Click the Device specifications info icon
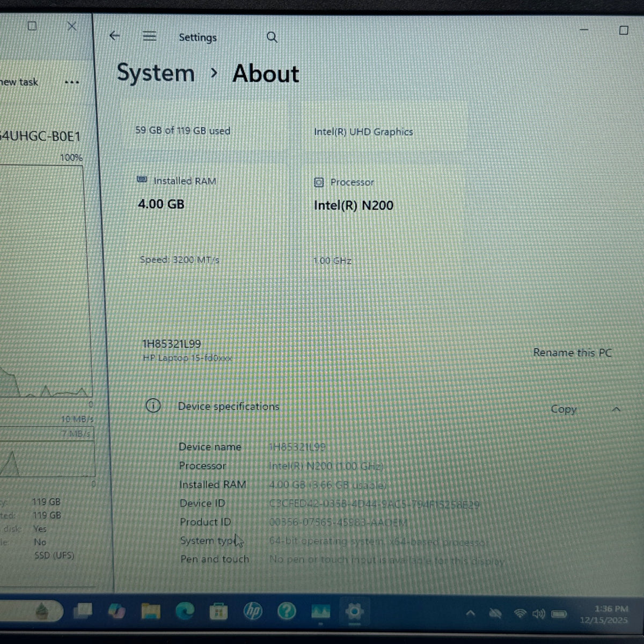The width and height of the screenshot is (644, 644). click(x=153, y=406)
